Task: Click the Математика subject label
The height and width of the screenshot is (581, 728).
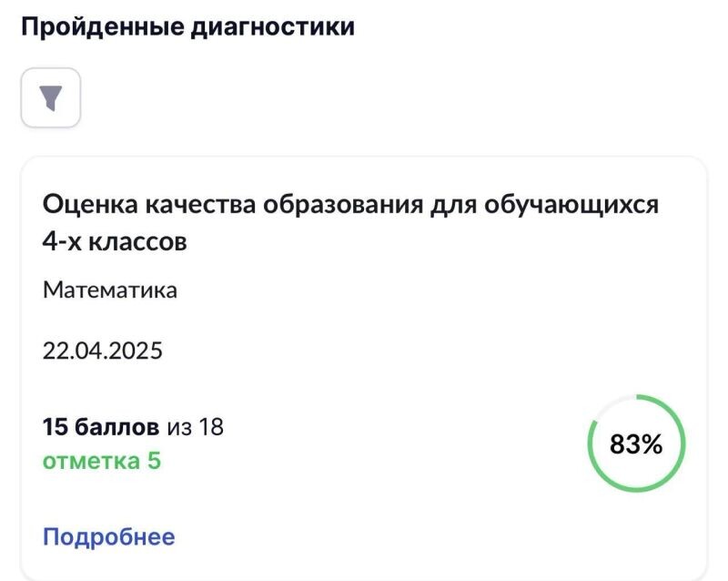Action: pos(110,290)
